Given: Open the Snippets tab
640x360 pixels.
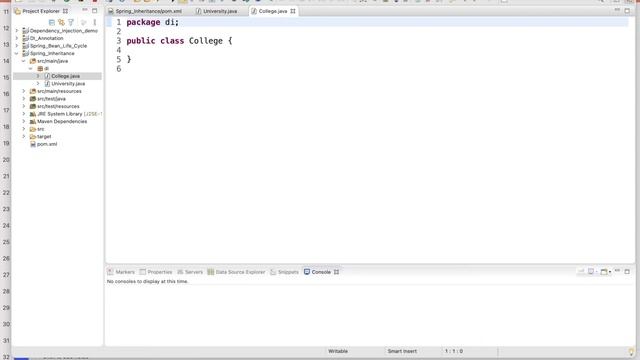Looking at the screenshot, I should click(x=284, y=272).
